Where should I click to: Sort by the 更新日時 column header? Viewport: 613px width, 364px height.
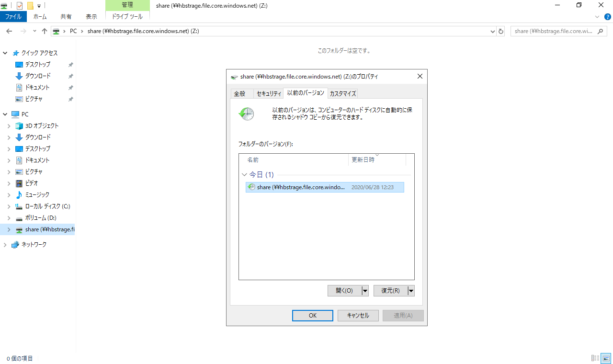(377, 160)
